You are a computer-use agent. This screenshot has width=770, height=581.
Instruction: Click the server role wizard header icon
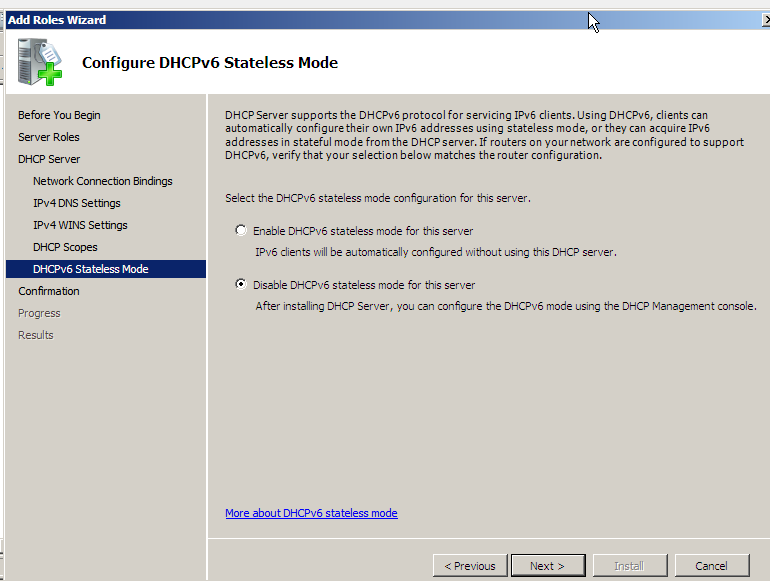(40, 62)
